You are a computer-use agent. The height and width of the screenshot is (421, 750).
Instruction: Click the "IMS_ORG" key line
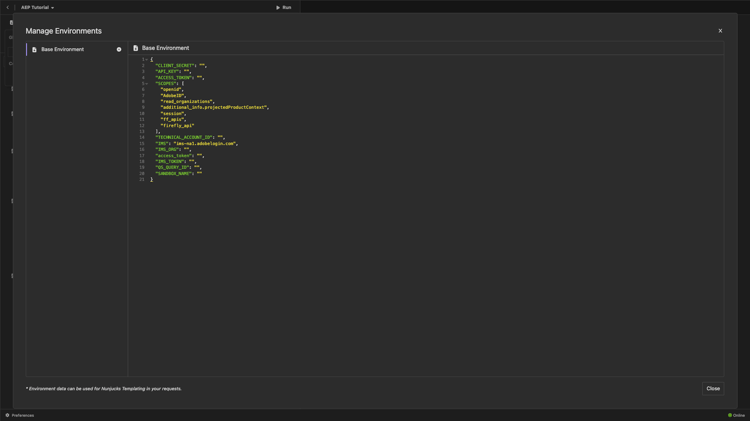click(173, 149)
